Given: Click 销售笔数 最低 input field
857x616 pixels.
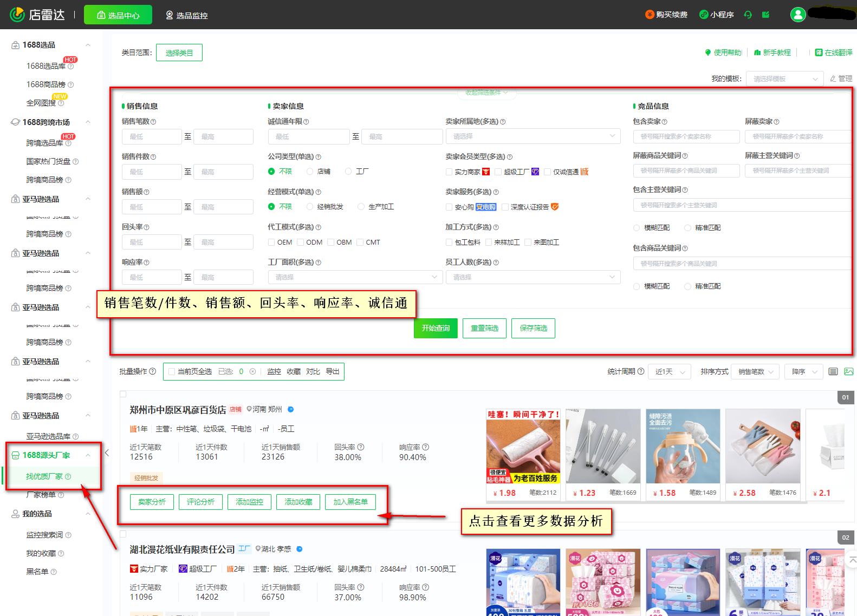Looking at the screenshot, I should (x=152, y=136).
